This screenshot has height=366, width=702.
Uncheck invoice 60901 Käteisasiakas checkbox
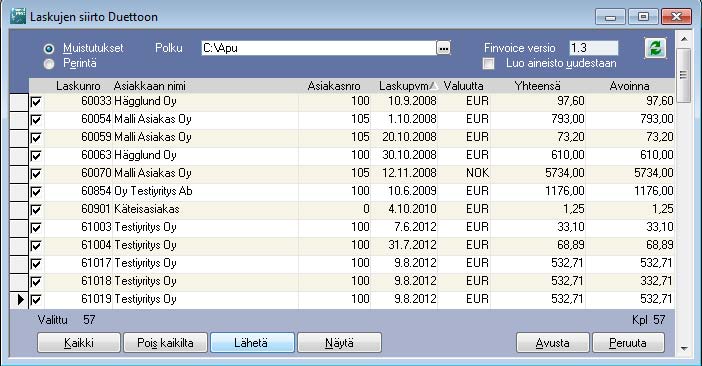tap(36, 209)
